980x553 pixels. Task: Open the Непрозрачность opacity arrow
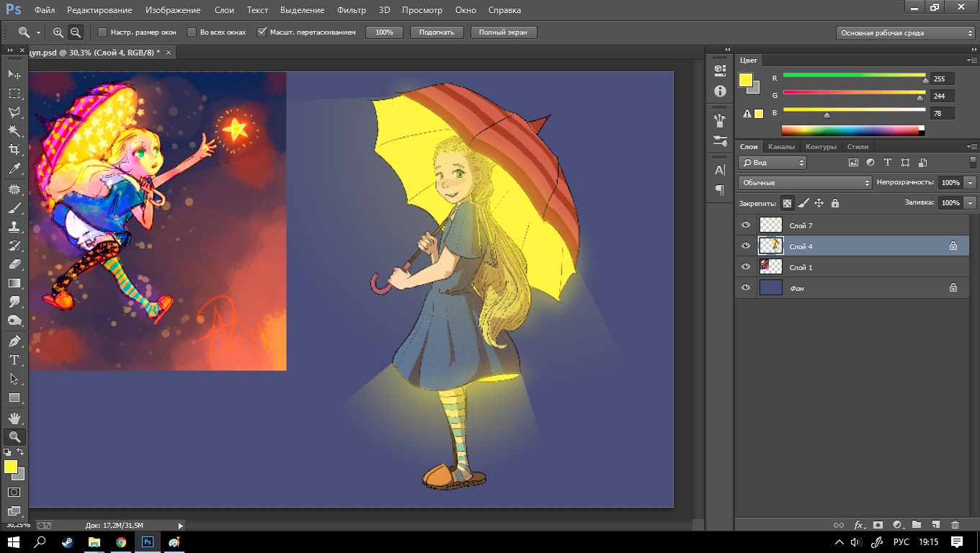[970, 183]
